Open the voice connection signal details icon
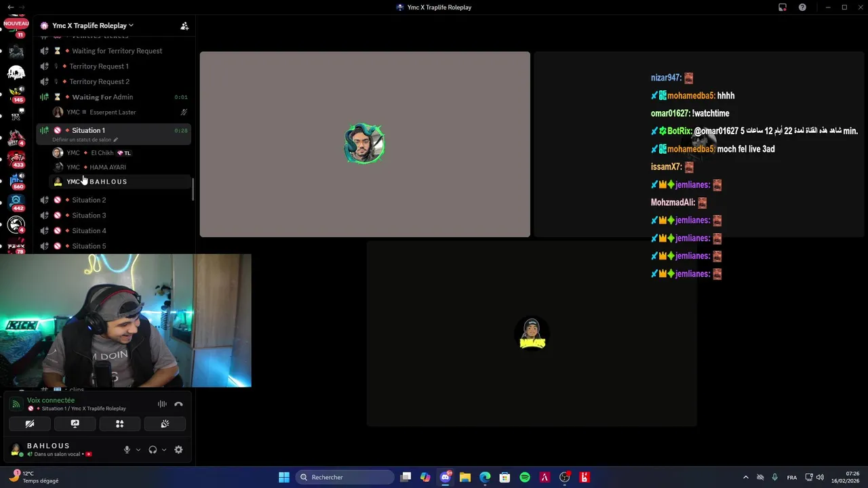868x488 pixels. point(16,404)
